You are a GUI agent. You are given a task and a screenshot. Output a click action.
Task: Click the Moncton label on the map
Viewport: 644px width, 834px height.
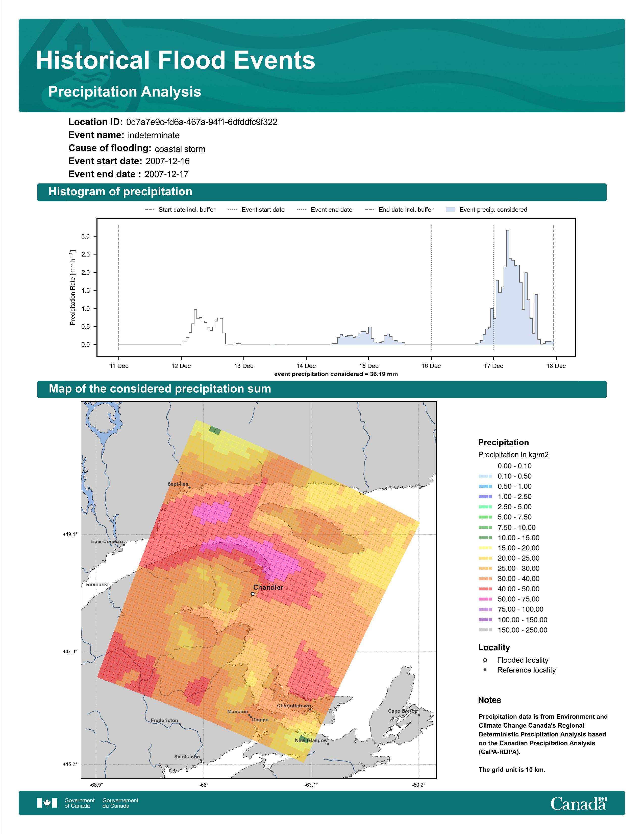tap(238, 711)
